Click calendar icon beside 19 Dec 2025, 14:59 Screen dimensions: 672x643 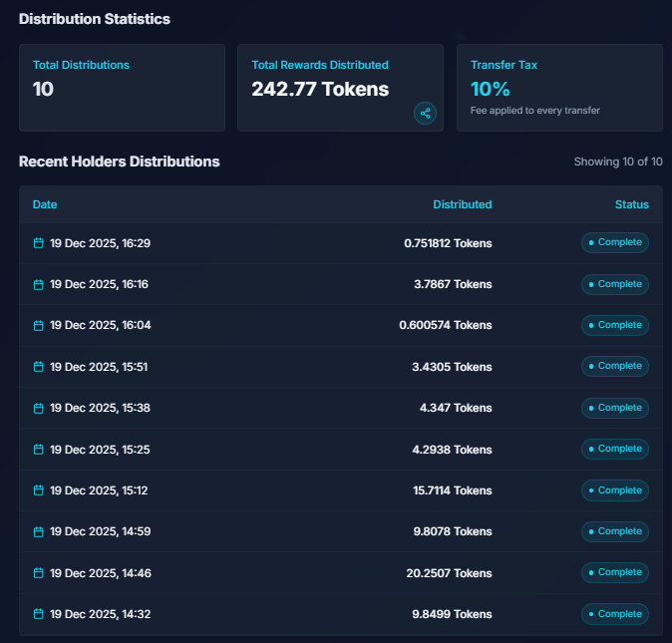pos(39,531)
